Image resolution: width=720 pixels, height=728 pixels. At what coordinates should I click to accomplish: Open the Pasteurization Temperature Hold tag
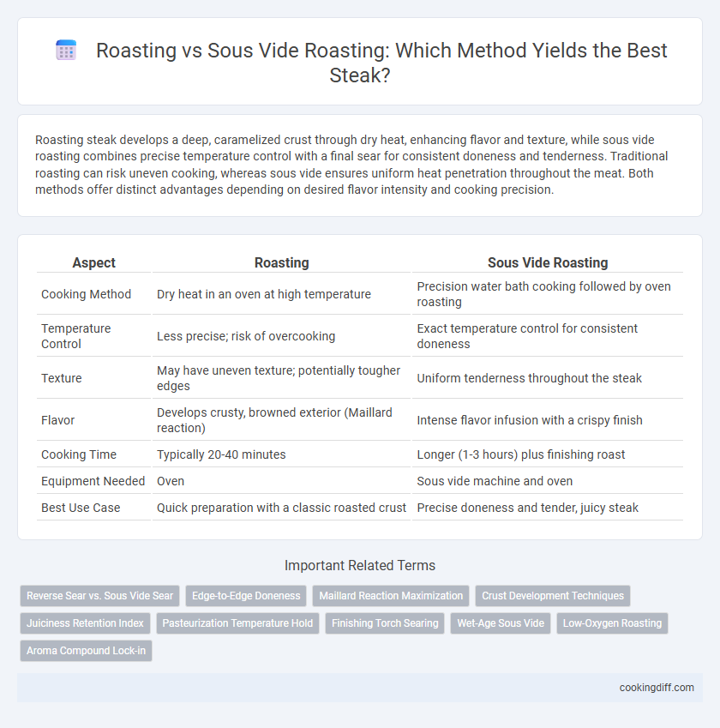coord(237,623)
